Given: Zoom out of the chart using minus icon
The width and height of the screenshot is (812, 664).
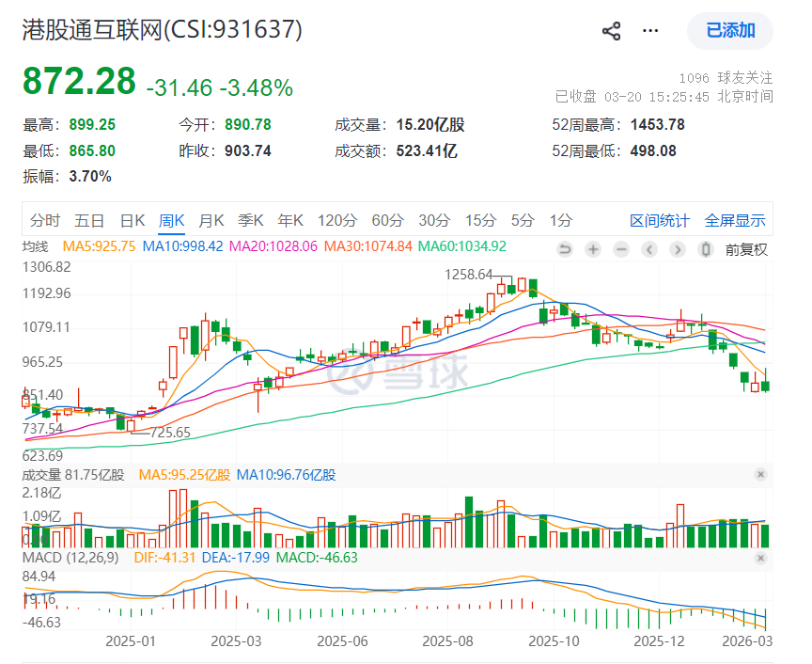Looking at the screenshot, I should pyautogui.click(x=620, y=249).
